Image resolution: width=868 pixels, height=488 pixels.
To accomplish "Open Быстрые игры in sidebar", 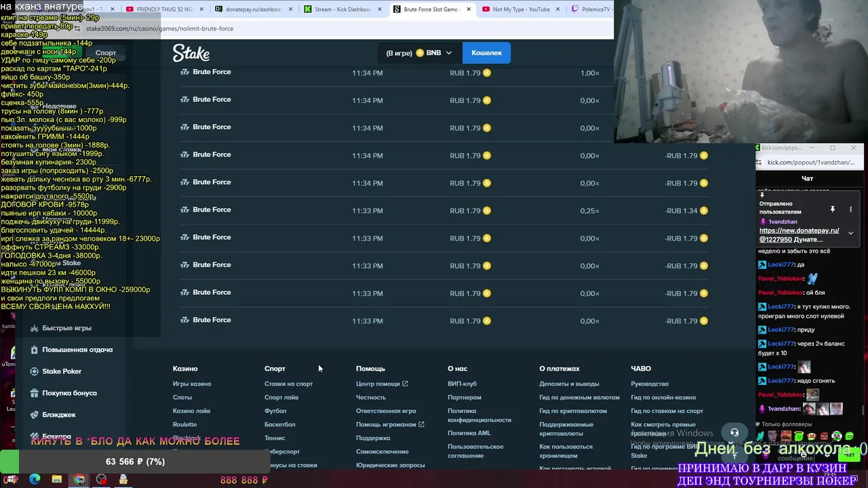I will 66,328.
